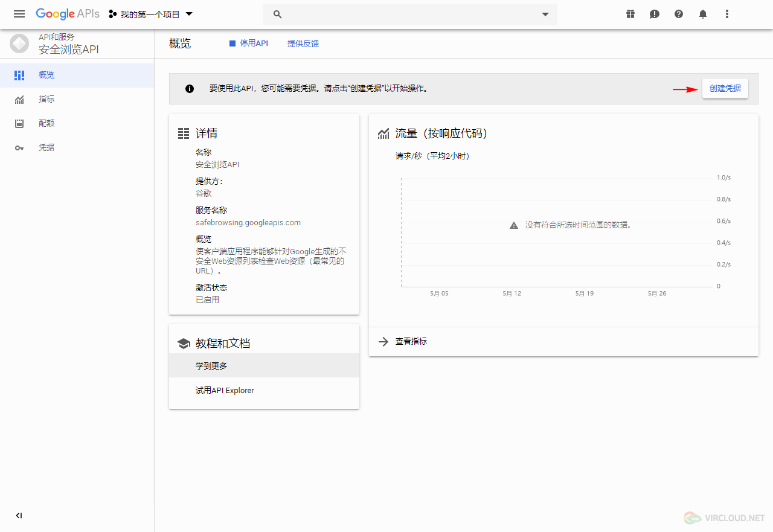Open the 我的第一个项目 project selector
The width and height of the screenshot is (773, 532).
point(151,14)
